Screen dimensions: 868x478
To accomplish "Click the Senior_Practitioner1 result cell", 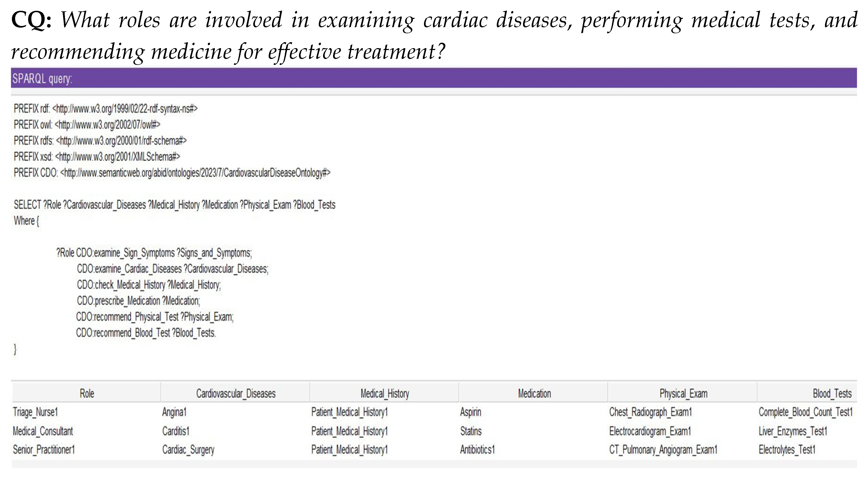I will pyautogui.click(x=44, y=449).
